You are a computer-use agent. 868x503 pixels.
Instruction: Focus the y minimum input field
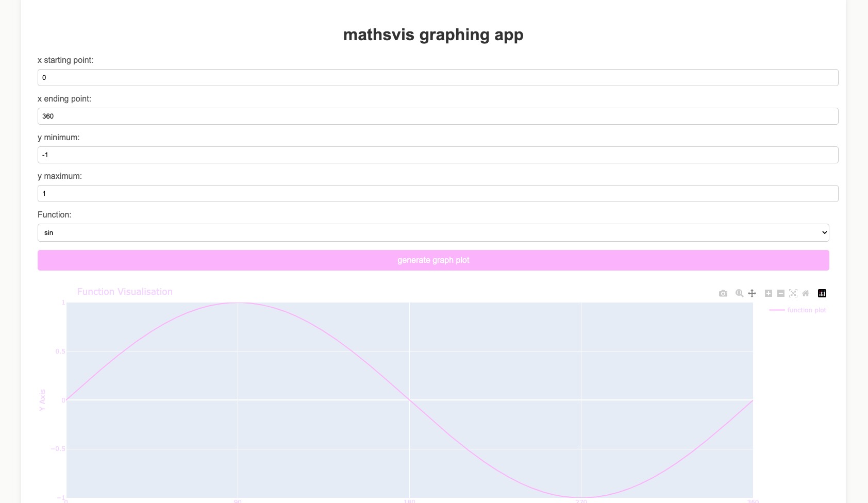433,155
